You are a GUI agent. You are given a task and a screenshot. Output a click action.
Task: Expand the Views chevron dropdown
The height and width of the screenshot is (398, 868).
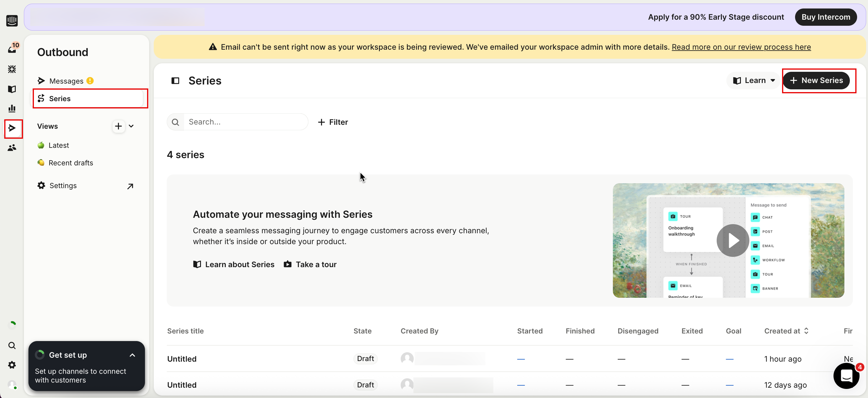(131, 126)
